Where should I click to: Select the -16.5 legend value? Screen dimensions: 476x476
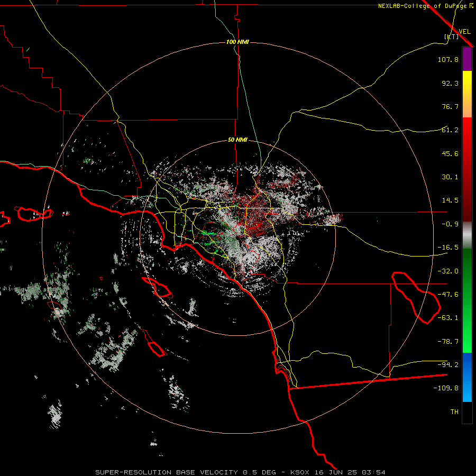[448, 248]
